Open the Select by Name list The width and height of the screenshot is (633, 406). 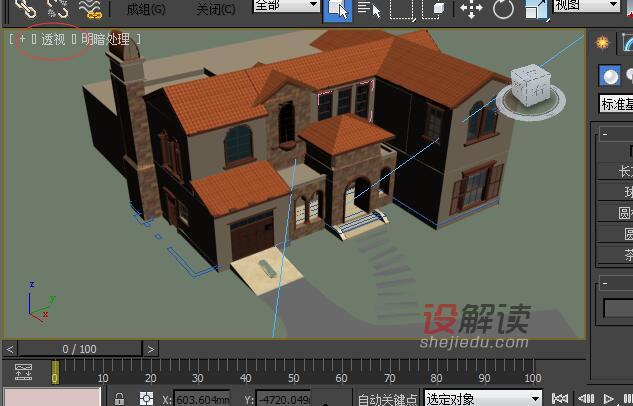369,9
